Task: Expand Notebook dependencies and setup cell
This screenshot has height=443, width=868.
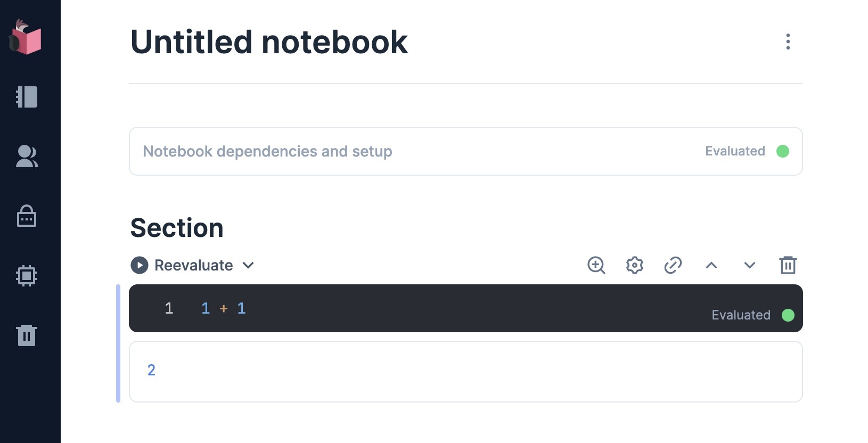Action: pos(267,151)
